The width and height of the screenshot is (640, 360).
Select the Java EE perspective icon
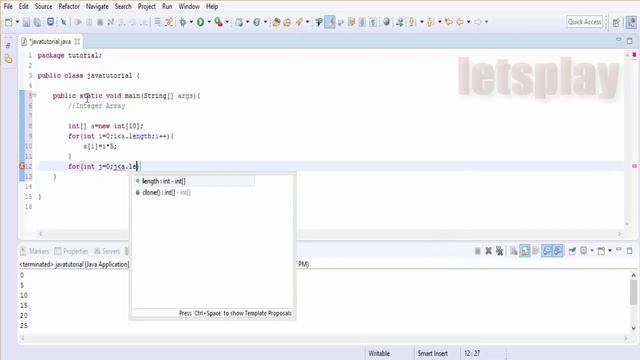tap(631, 22)
